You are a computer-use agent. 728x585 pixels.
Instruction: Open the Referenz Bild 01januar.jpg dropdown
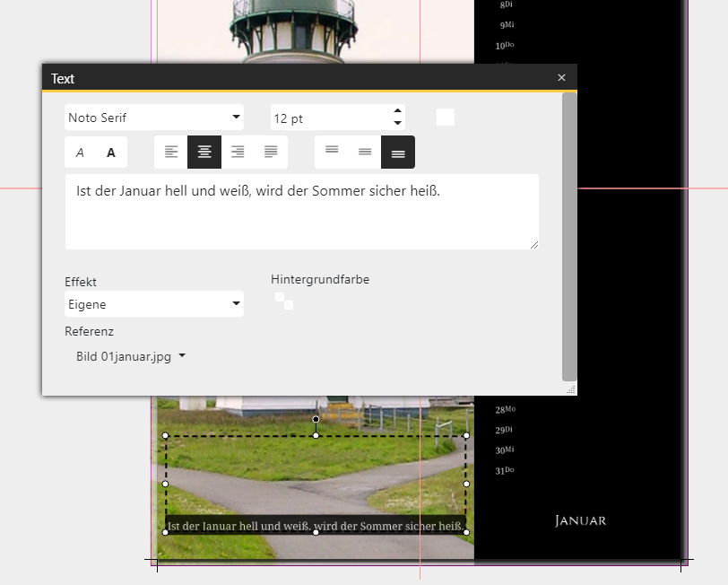pos(131,356)
